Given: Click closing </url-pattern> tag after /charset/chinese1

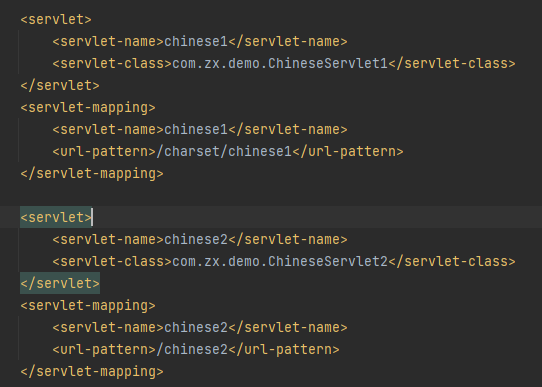Looking at the screenshot, I should coord(348,151).
